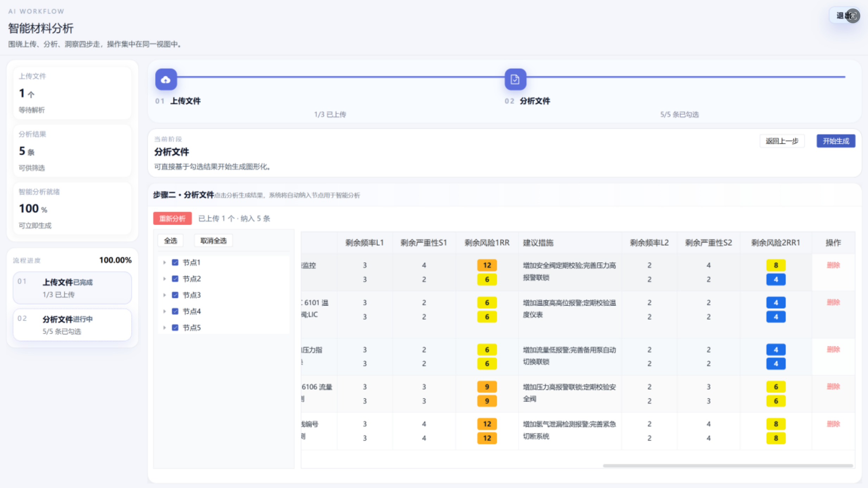868x488 pixels.
Task: Toggle the 节点3 checkbox
Action: coord(175,295)
